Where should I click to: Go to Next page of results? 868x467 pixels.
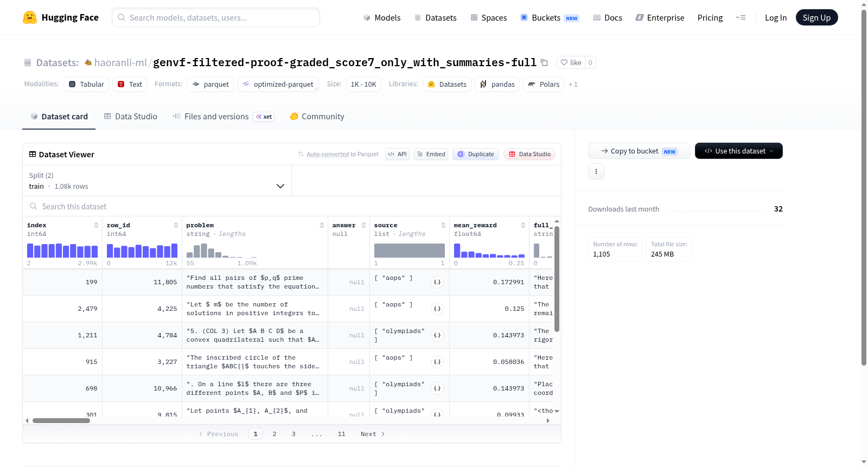(x=373, y=434)
